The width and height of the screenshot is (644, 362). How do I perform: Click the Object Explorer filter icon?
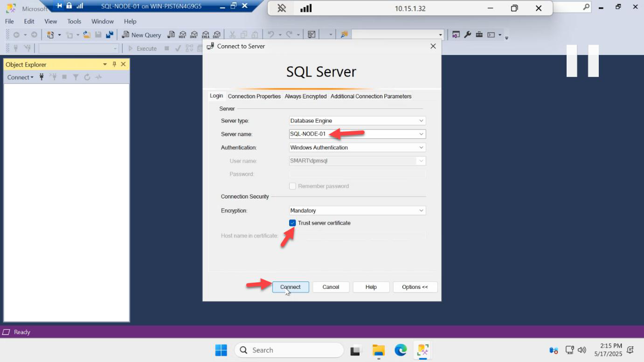(76, 77)
